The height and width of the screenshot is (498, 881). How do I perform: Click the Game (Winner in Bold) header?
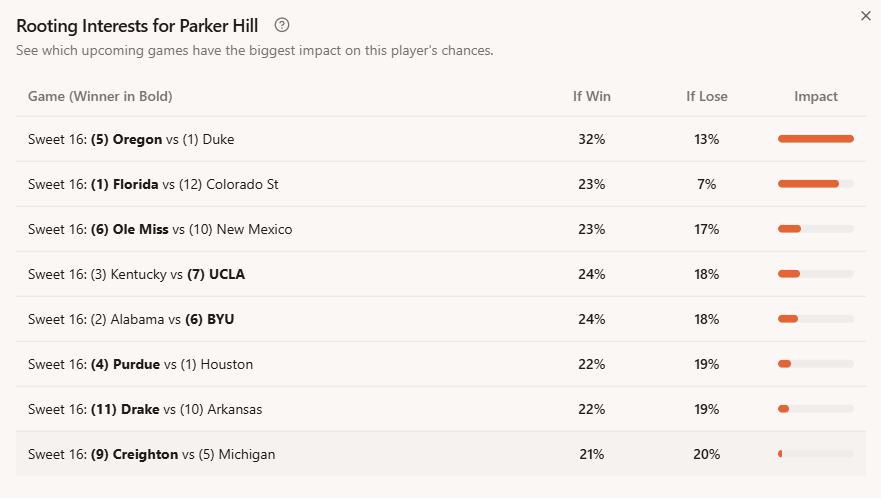coord(100,97)
